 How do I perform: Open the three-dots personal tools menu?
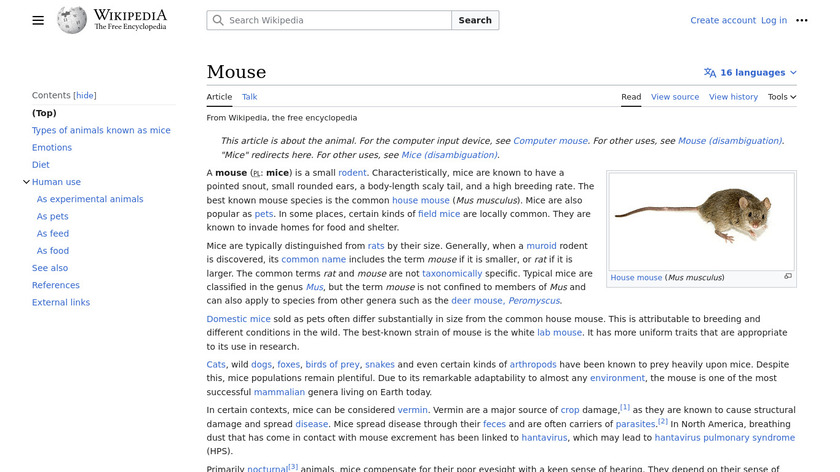[801, 20]
